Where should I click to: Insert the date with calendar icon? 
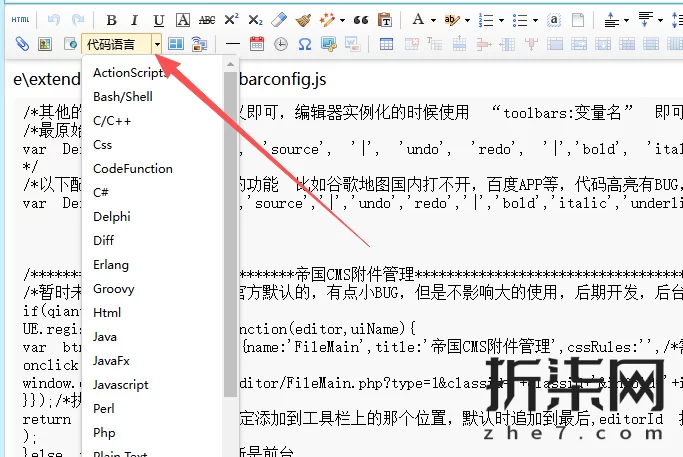(x=257, y=44)
